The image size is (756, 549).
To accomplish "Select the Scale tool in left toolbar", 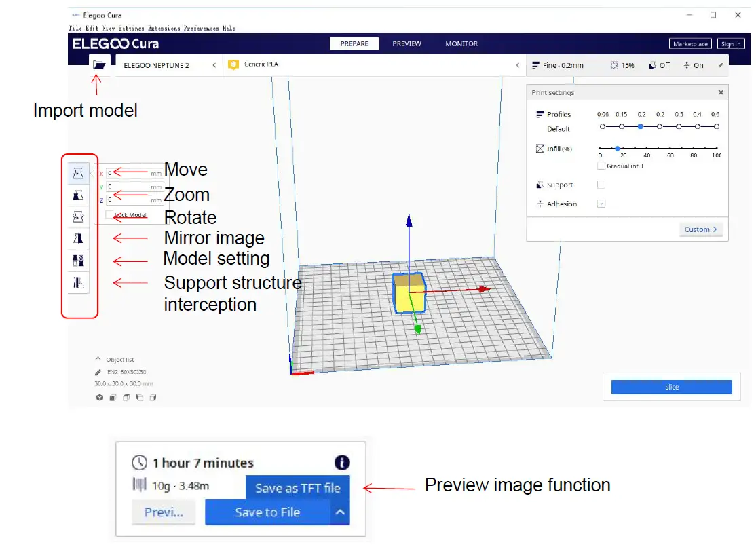I will (78, 195).
